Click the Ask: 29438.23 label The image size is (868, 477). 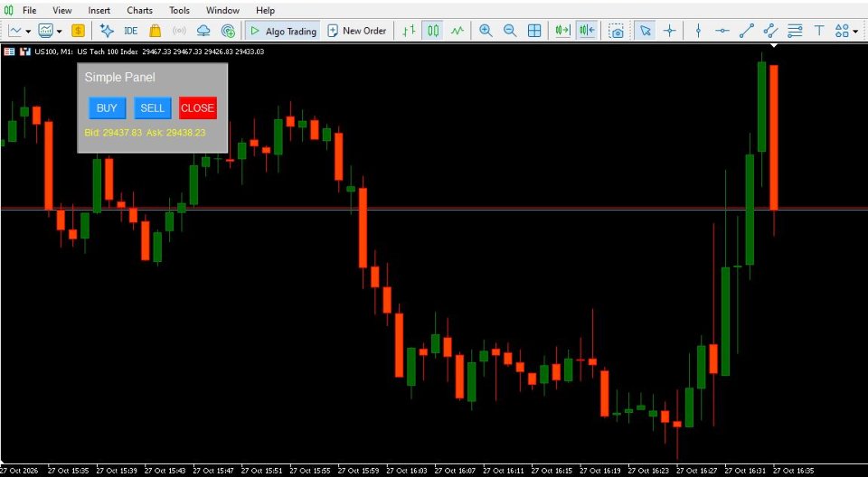point(176,133)
